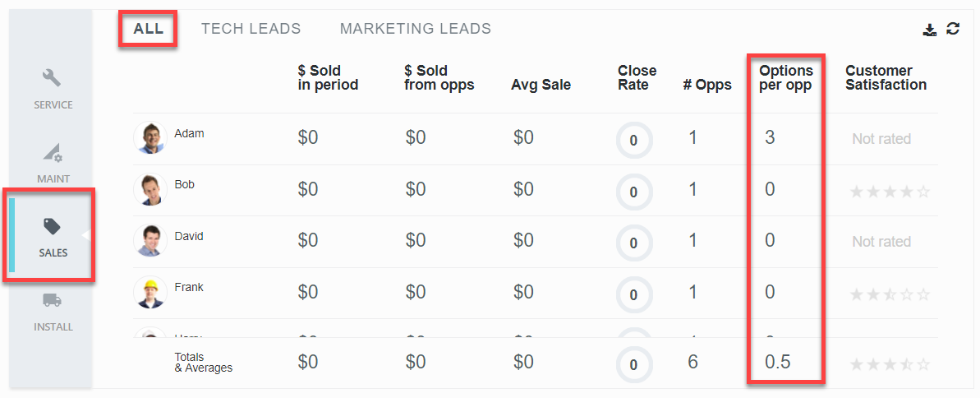Switch to the ALL tab

(x=149, y=29)
